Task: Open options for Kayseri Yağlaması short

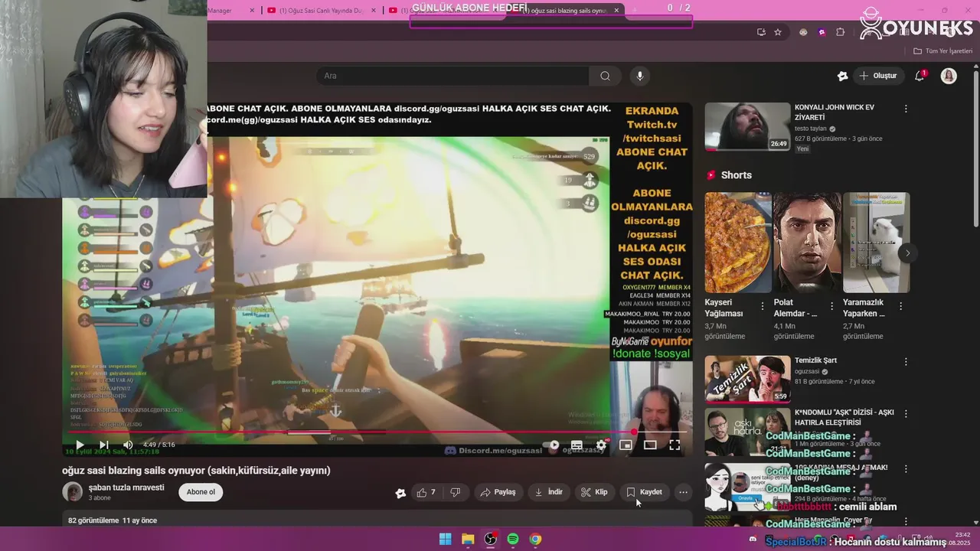Action: [x=763, y=306]
